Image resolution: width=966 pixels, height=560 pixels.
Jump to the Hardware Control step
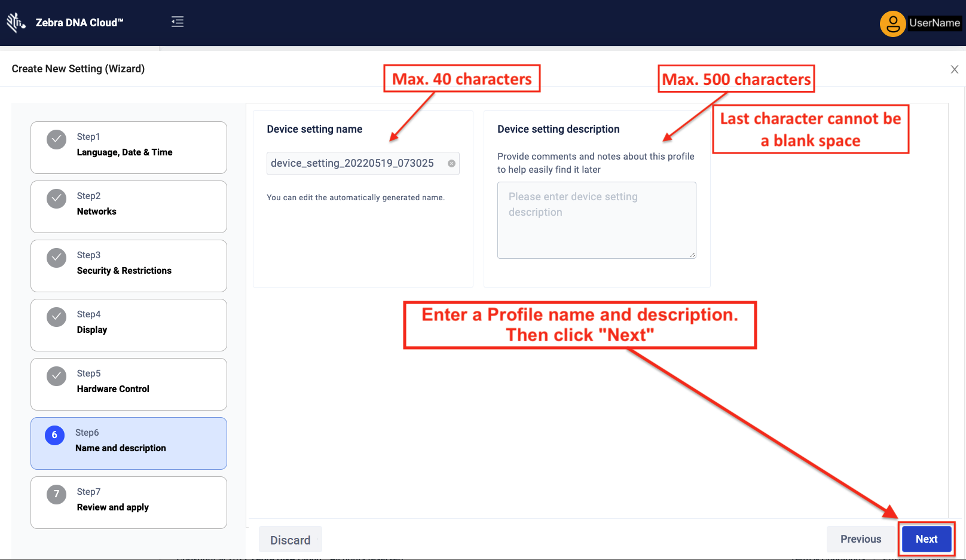click(x=129, y=384)
